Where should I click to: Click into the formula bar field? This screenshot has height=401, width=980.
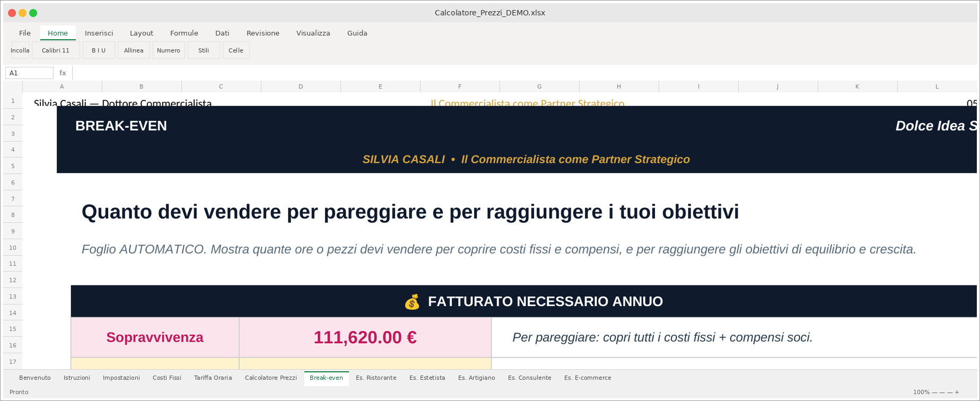(x=524, y=73)
